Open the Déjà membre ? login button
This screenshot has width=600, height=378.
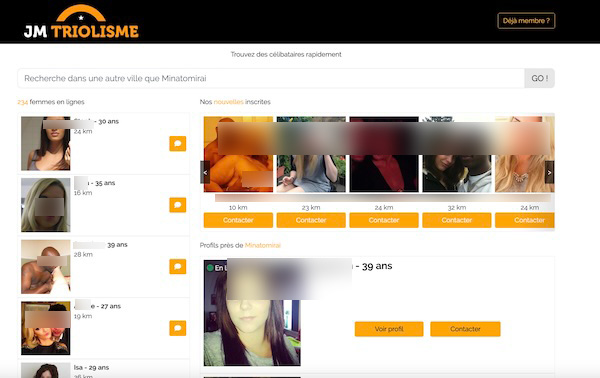[x=526, y=21]
